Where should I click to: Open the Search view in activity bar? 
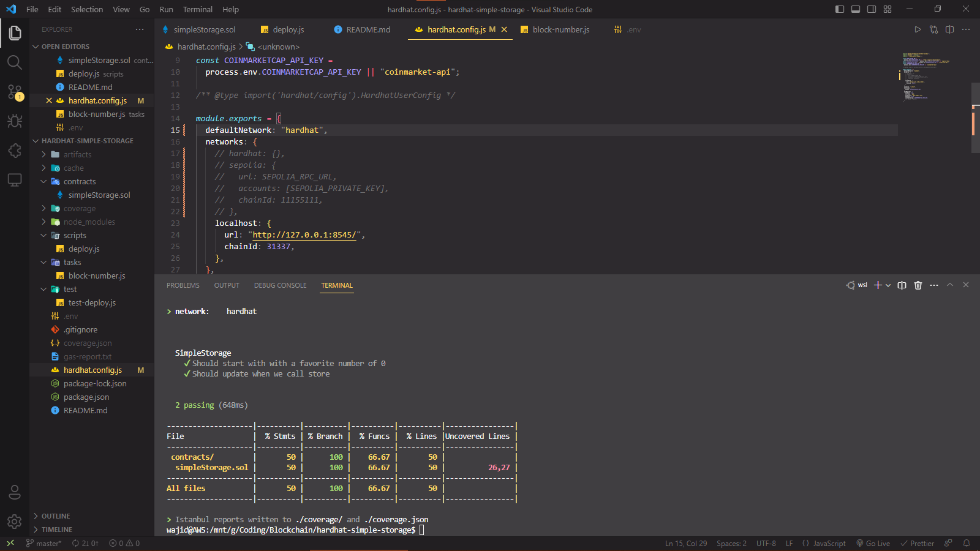[x=15, y=62]
